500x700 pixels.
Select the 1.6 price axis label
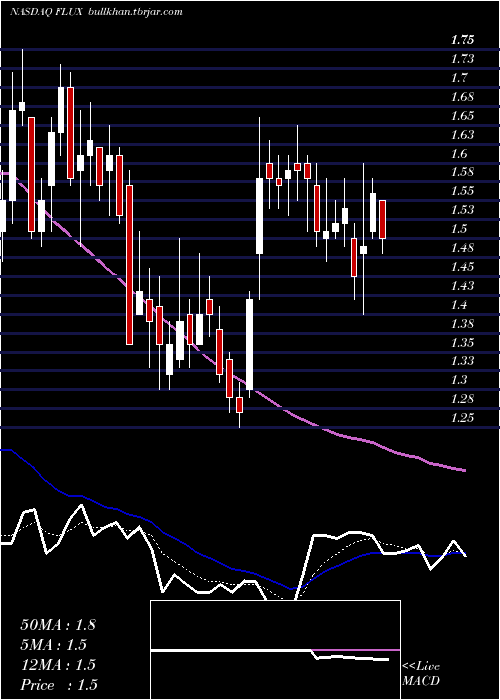point(459,154)
